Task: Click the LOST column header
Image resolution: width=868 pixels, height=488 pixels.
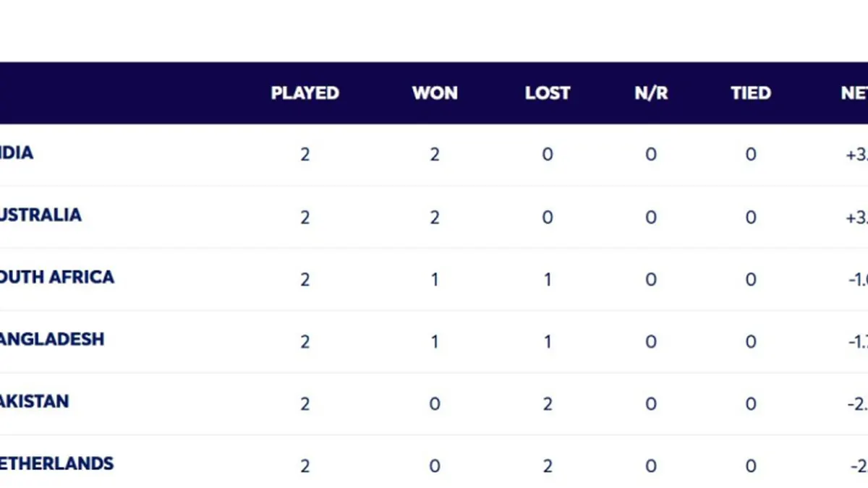Action: click(548, 93)
